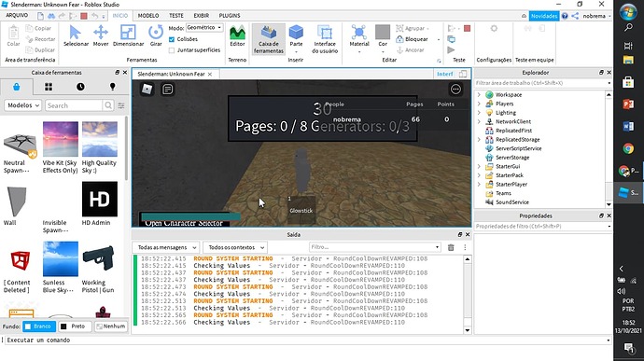Open the terrain Editor
This screenshot has width=644, height=361.
(237, 35)
